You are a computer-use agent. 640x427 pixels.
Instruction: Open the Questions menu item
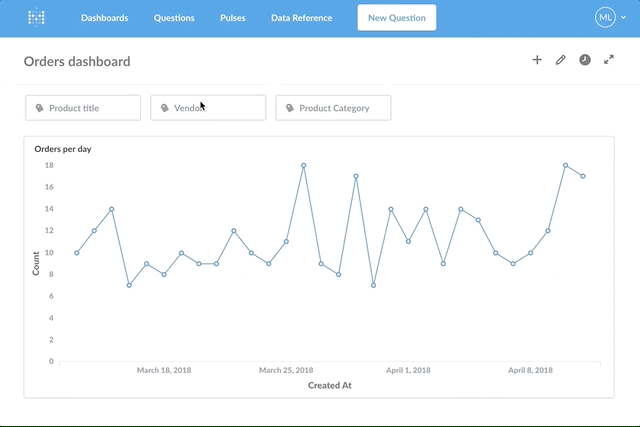click(x=174, y=18)
